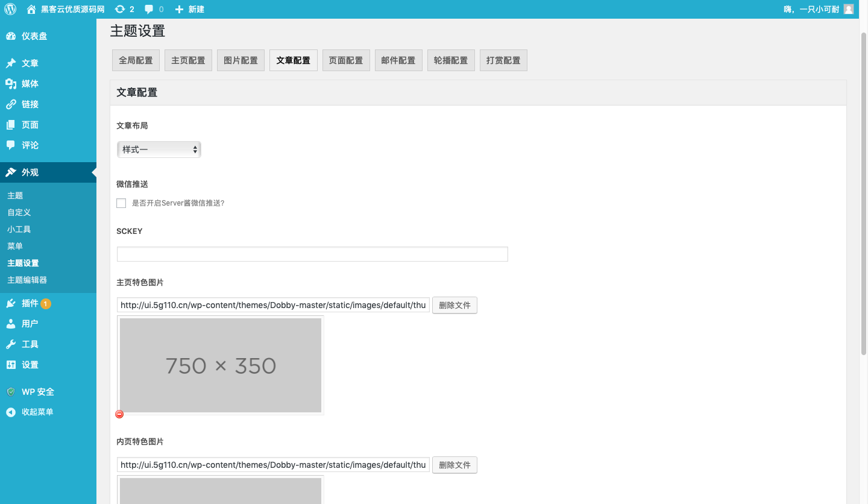Screen dimensions: 868x504
Task: Click into the SCKEY text field
Action: click(x=312, y=254)
